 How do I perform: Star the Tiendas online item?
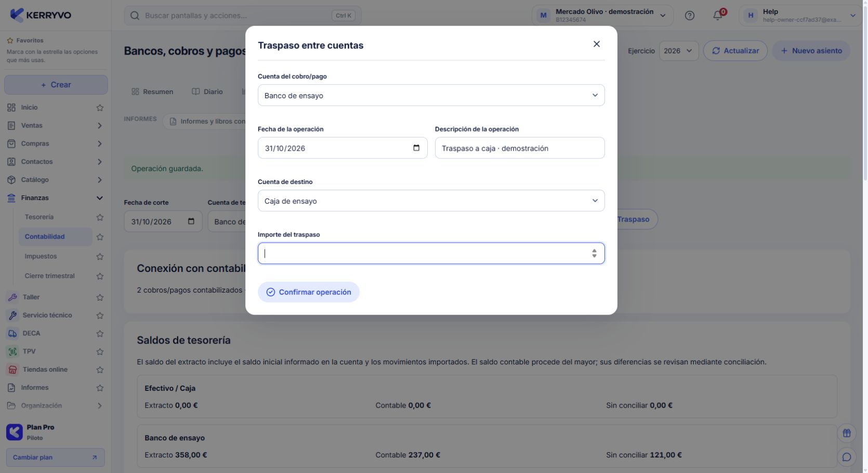pos(100,370)
